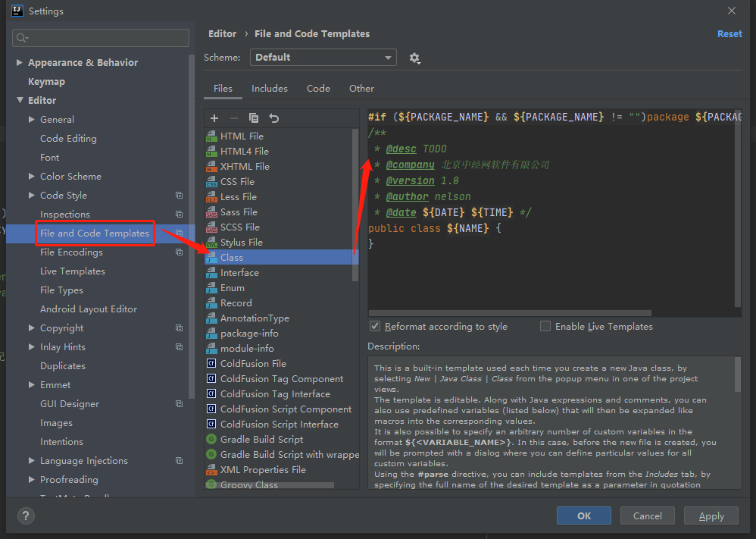Select the Sass File template icon

click(x=211, y=212)
